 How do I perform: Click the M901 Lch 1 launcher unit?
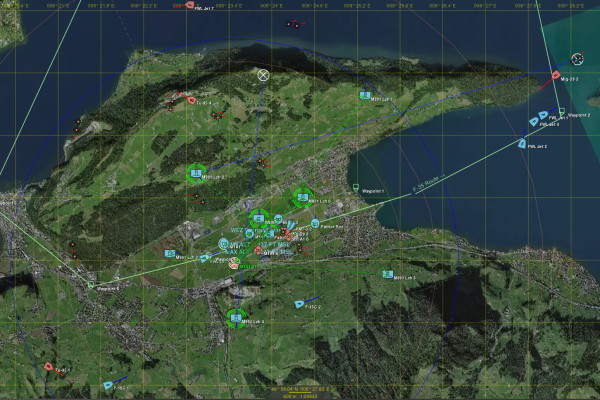(x=365, y=95)
